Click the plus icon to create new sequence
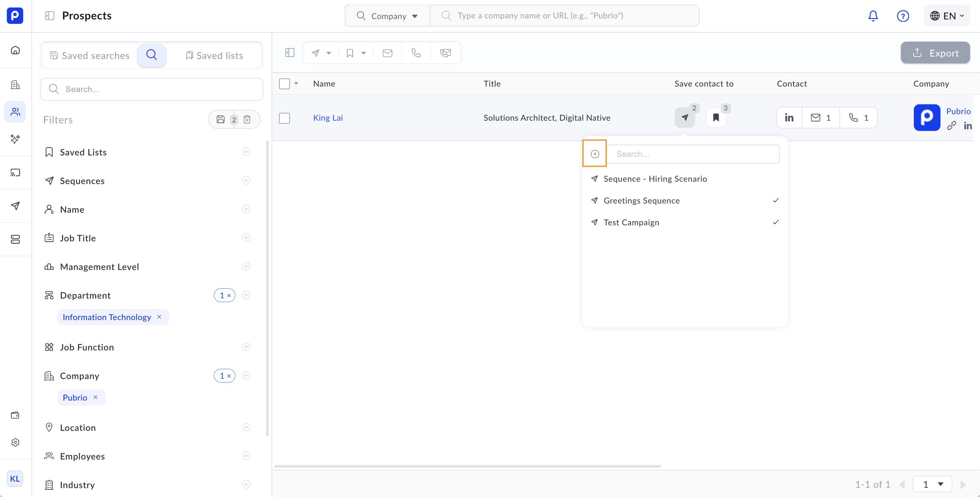Image resolution: width=980 pixels, height=497 pixels. [595, 154]
